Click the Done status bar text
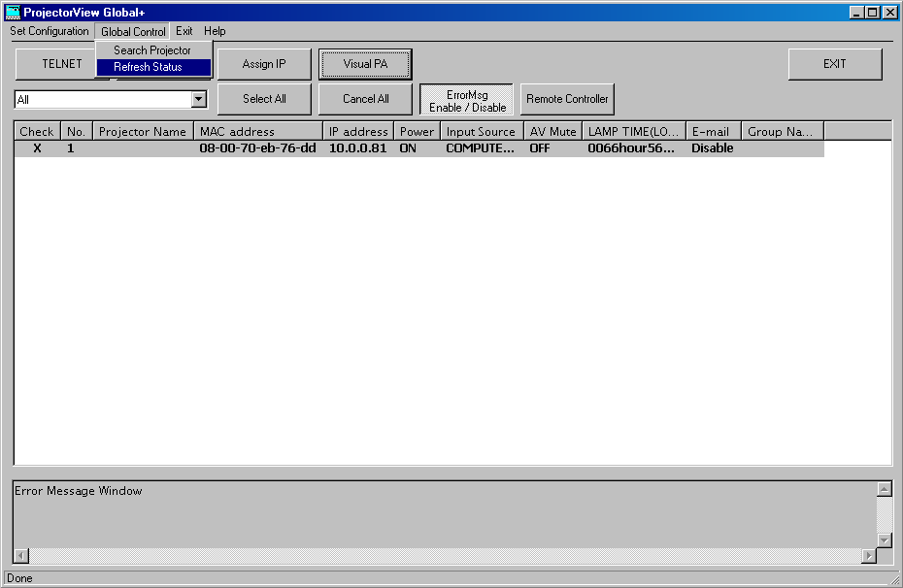Screen dimensions: 903x588 tap(19, 578)
